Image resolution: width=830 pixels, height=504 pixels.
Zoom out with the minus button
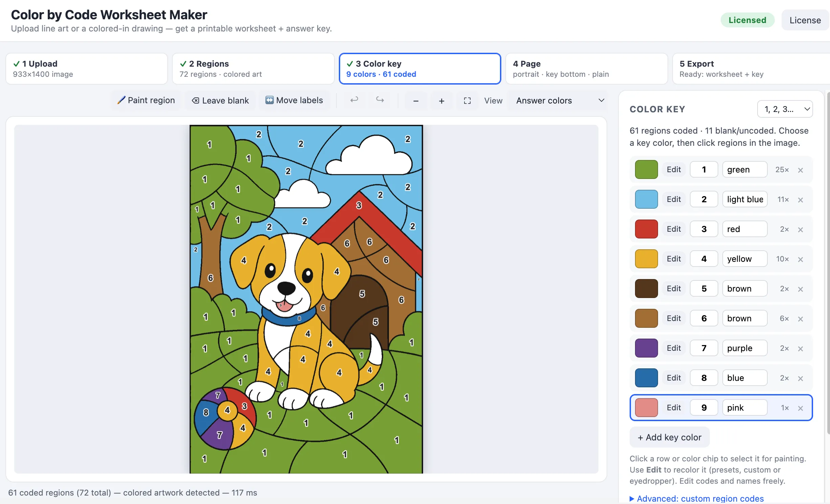click(x=416, y=101)
